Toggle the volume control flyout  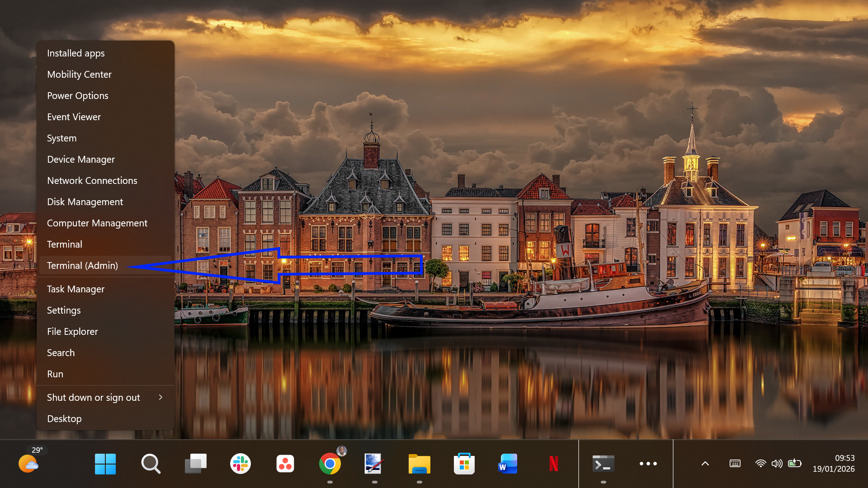(x=777, y=463)
